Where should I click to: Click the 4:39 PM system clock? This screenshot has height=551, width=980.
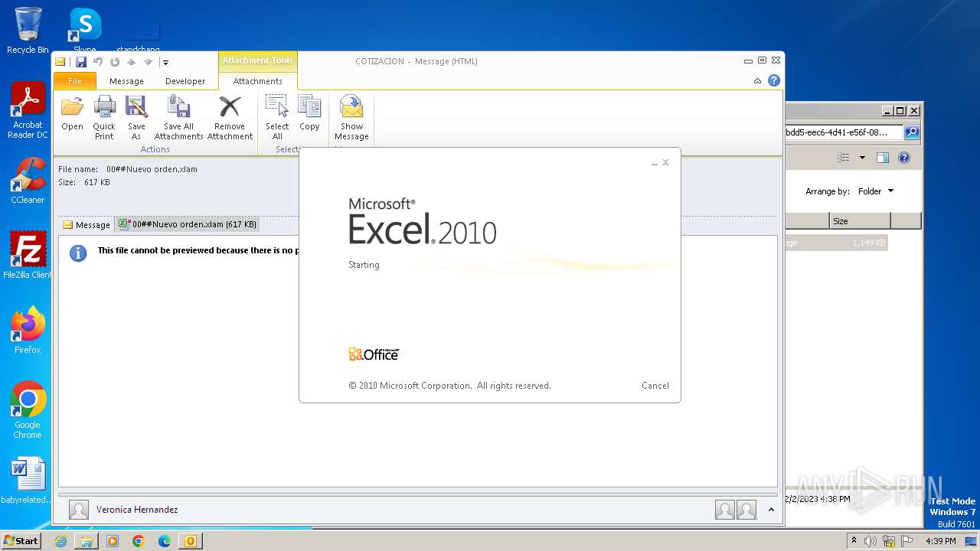click(940, 541)
